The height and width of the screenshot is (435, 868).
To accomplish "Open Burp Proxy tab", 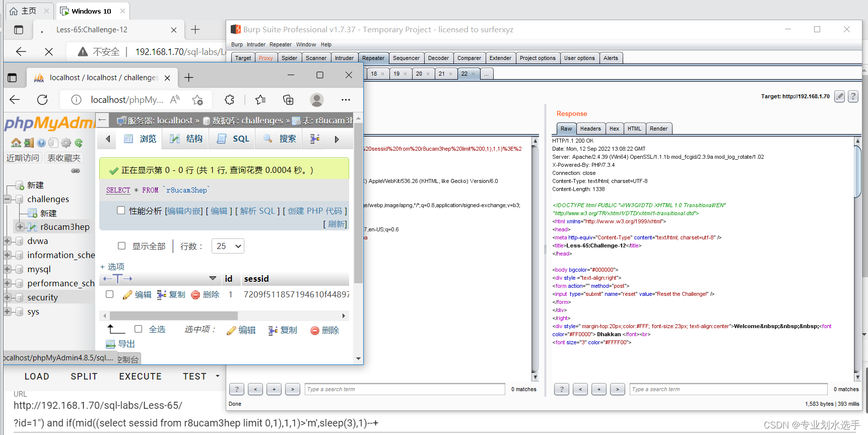I will 266,58.
